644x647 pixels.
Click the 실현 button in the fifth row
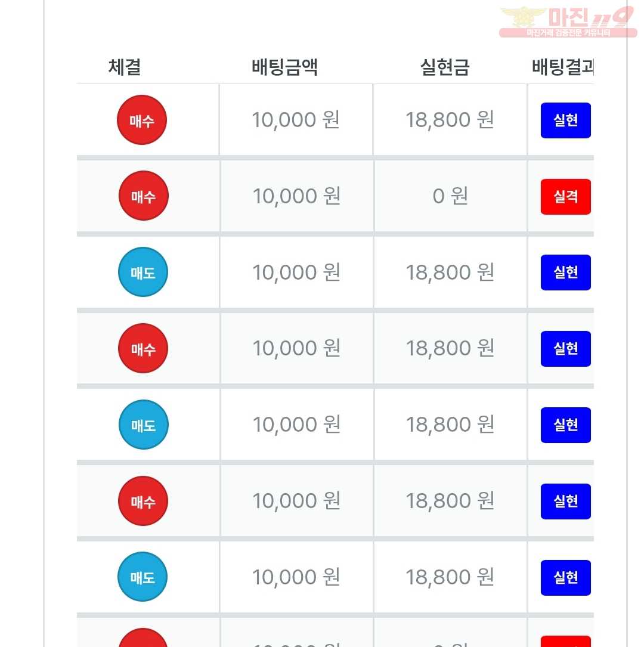tap(565, 425)
